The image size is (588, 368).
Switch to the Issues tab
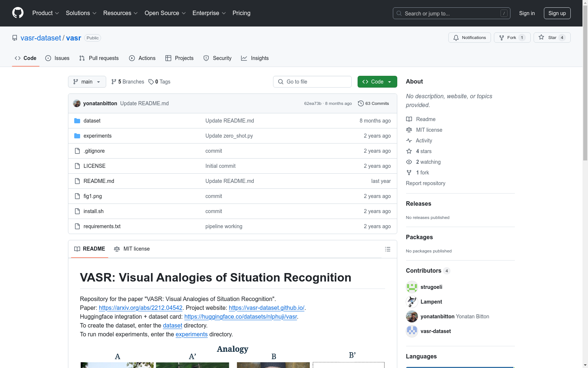click(57, 58)
